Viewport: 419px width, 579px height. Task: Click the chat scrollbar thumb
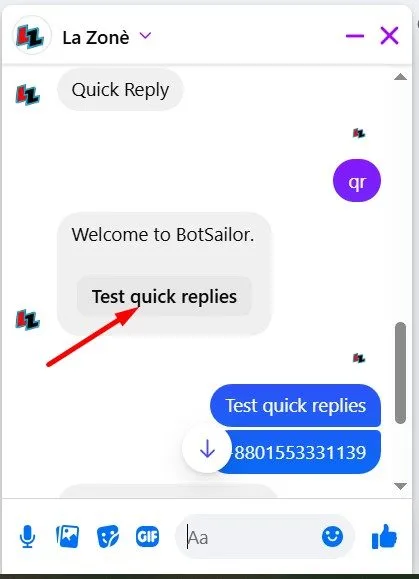pyautogui.click(x=400, y=373)
